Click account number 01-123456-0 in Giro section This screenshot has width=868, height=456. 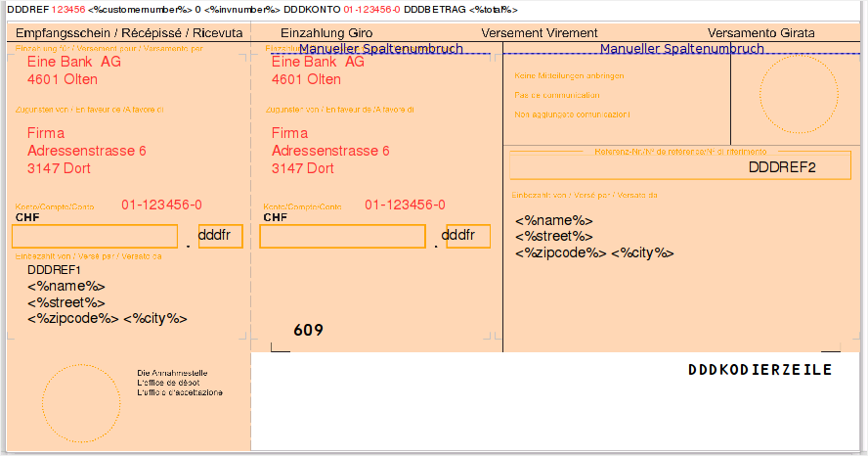tap(405, 205)
